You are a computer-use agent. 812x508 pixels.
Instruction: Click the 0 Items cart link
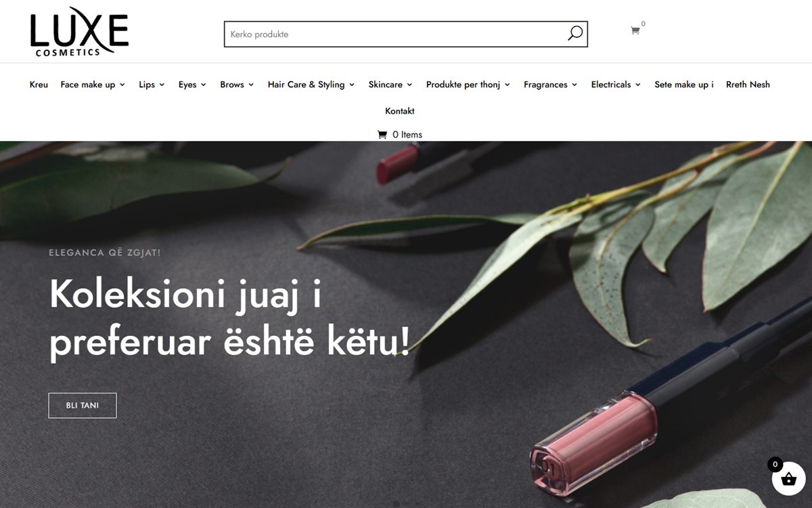pos(400,135)
